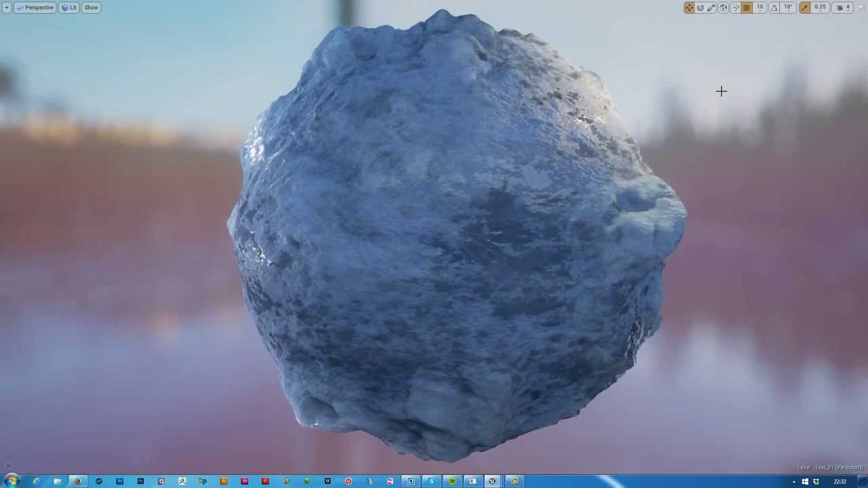Open the Perspective view mode menu
Viewport: 868px width, 488px height.
pyautogui.click(x=35, y=7)
